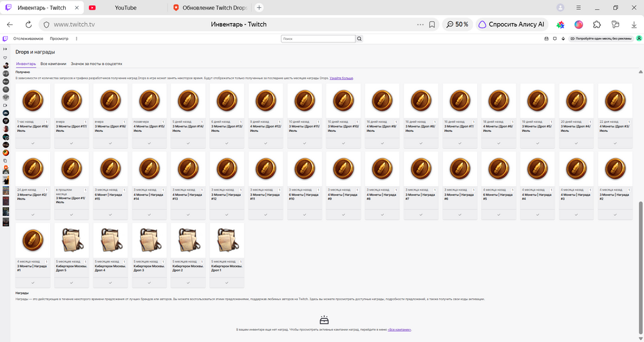Viewport: 644px width, 342px height.
Task: Click the 50% zoom indicator
Action: [457, 24]
